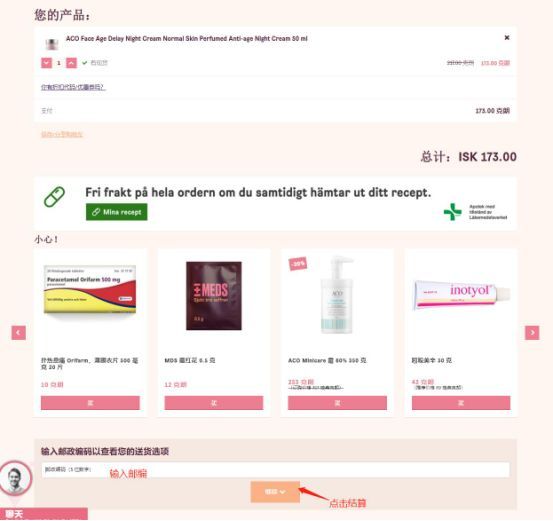Screen dimensions: 553x521
Task: Buy the Paracetamol Orifarm 500 mg
Action: pos(90,403)
